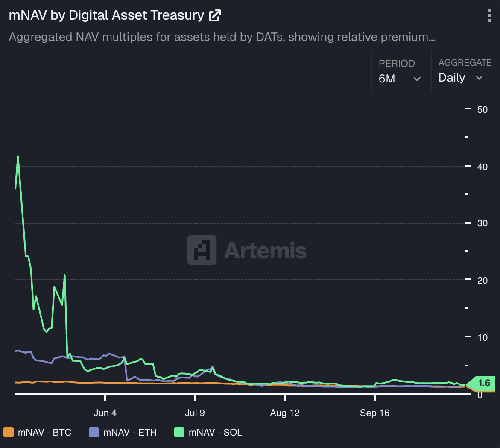The image size is (500, 448).
Task: Click the three-dot options menu icon
Action: click(489, 15)
